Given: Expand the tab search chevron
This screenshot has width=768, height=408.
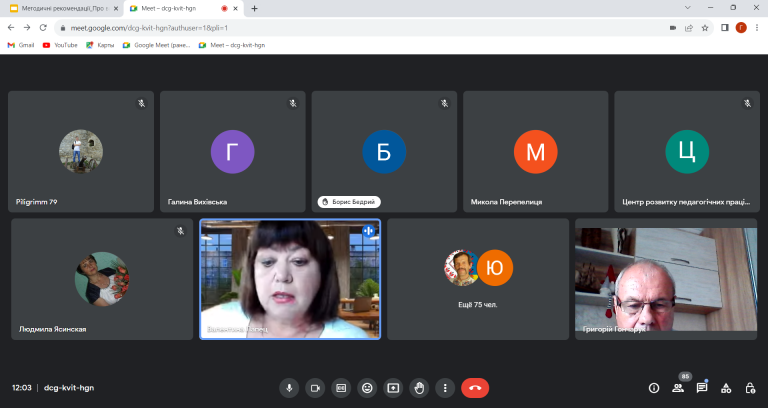Looking at the screenshot, I should (688, 8).
